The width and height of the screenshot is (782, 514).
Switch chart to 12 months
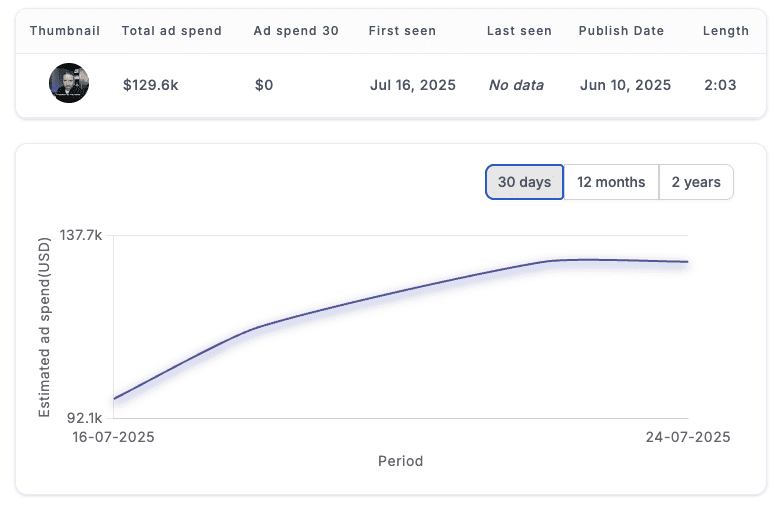click(611, 182)
